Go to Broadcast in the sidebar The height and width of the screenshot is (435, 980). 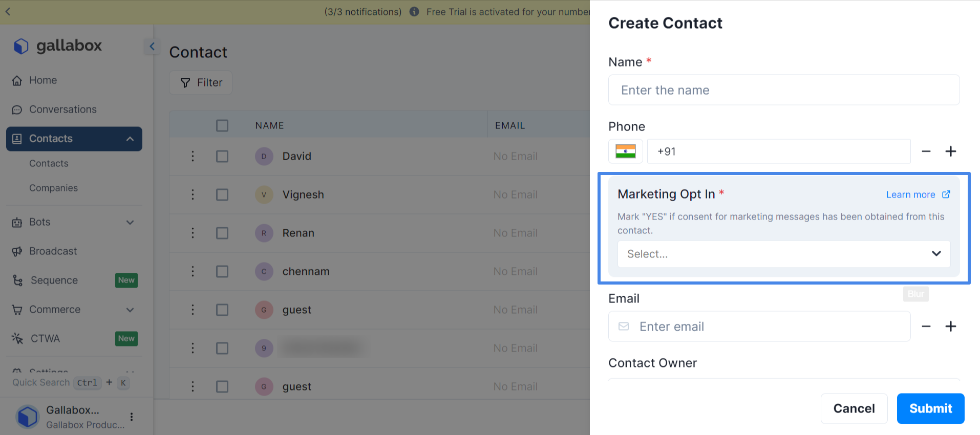pyautogui.click(x=53, y=251)
